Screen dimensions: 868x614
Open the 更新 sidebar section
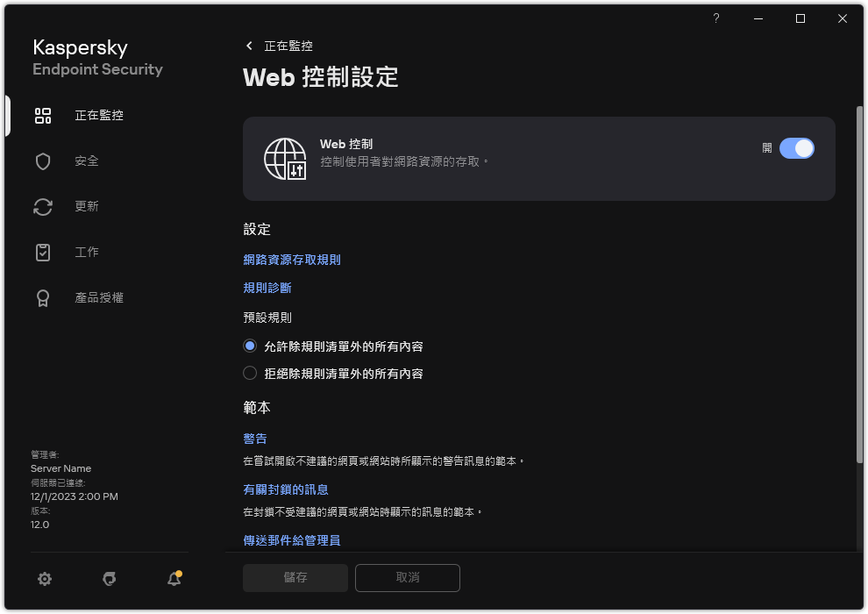pyautogui.click(x=87, y=206)
